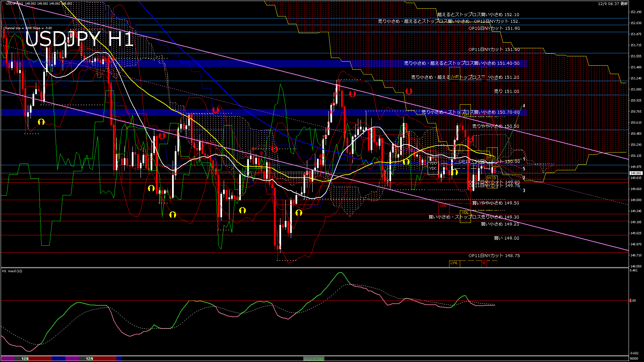Click red down-arrow signal beside 売り 151.00 label
Screen dimensions: 644x362
pos(409,91)
